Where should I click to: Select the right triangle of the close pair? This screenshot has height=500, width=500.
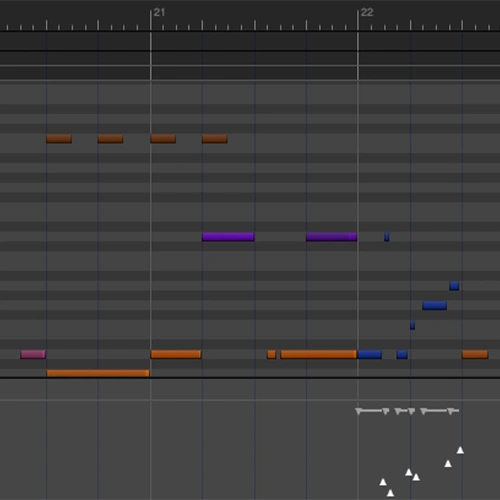tap(416, 477)
